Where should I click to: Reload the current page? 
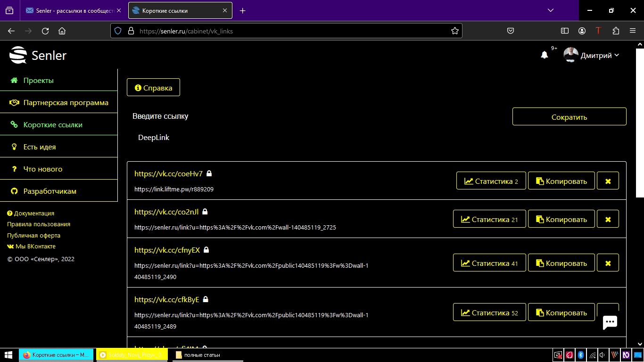[45, 31]
